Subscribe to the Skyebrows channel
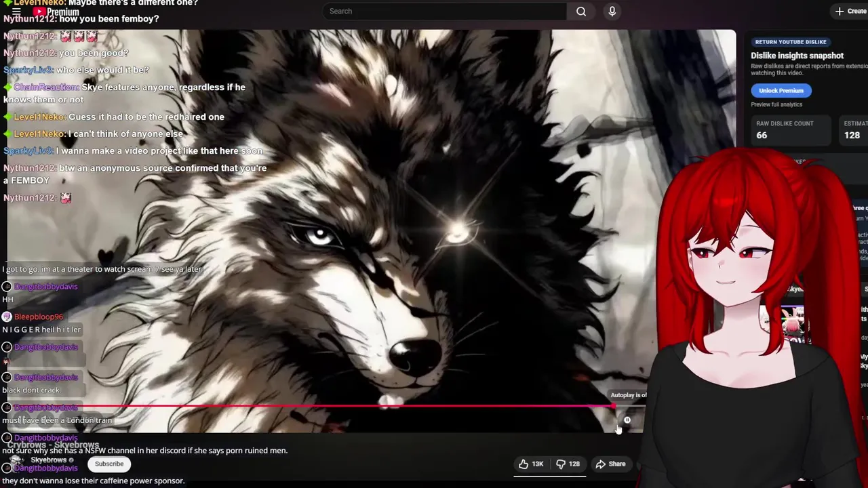 [x=109, y=464]
